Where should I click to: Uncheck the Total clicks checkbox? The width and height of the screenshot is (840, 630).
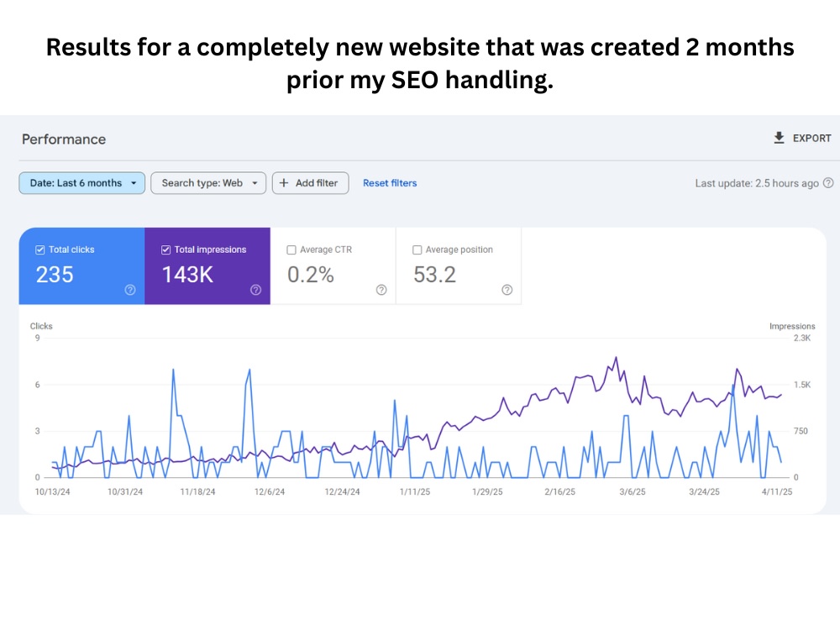point(40,249)
